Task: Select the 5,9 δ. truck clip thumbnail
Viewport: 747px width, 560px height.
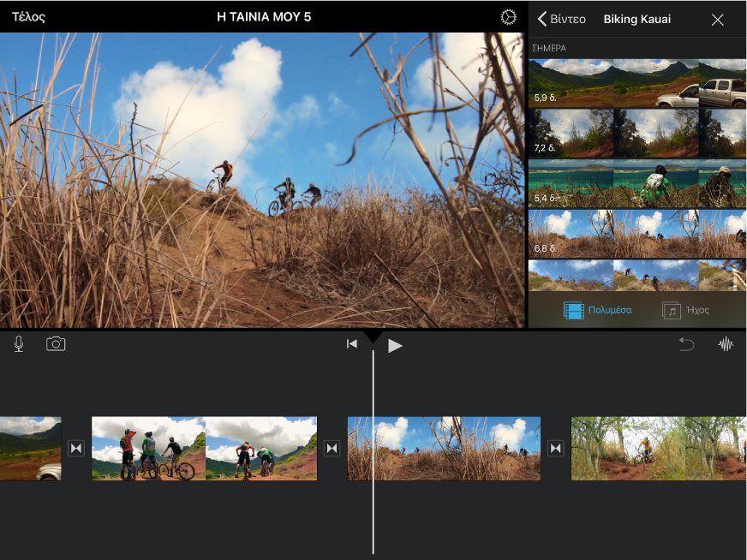Action: (x=637, y=83)
